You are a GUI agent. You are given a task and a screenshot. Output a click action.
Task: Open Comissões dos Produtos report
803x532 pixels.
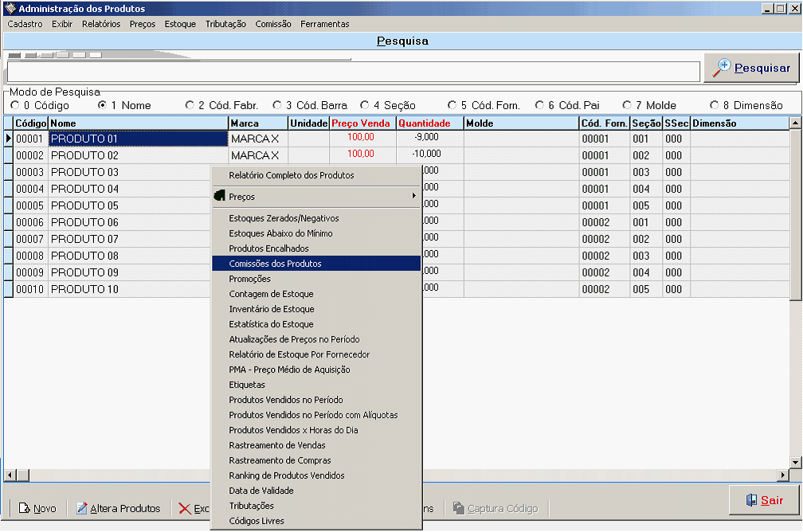[x=275, y=264]
